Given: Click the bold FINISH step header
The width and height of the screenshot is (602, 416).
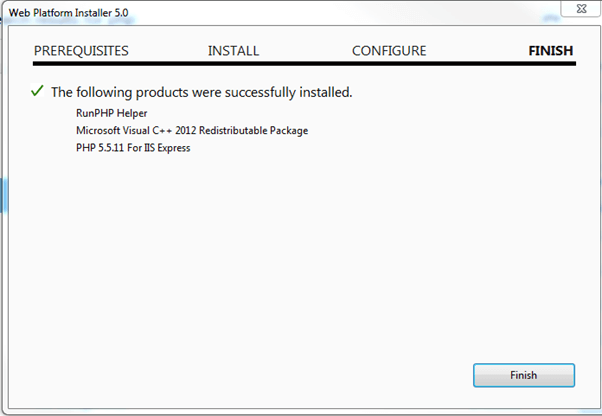Looking at the screenshot, I should click(550, 51).
